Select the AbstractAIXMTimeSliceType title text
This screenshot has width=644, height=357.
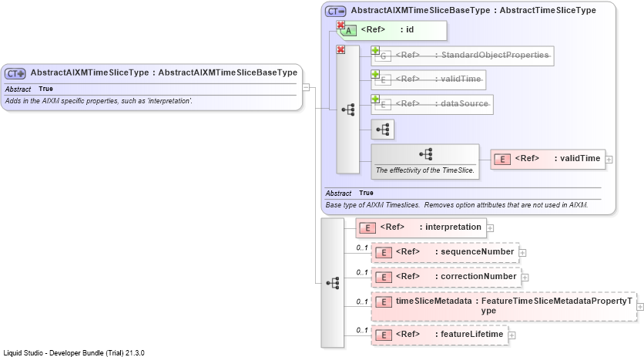pos(164,72)
